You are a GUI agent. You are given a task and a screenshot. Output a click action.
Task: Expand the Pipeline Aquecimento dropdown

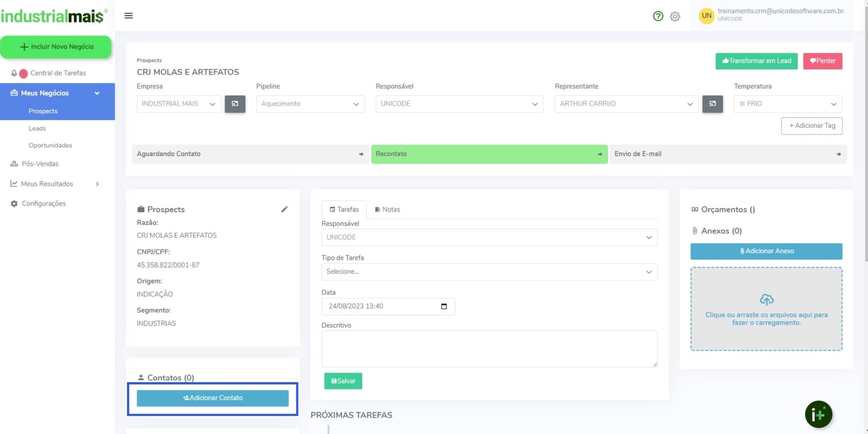310,104
